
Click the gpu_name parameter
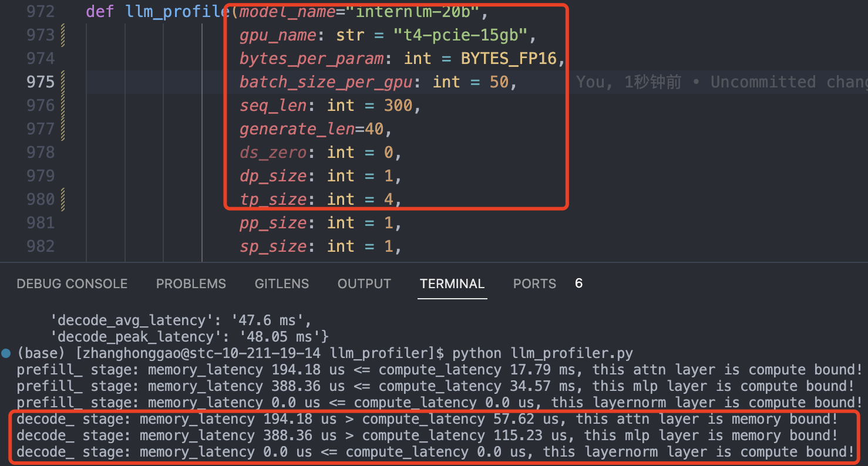pos(278,35)
